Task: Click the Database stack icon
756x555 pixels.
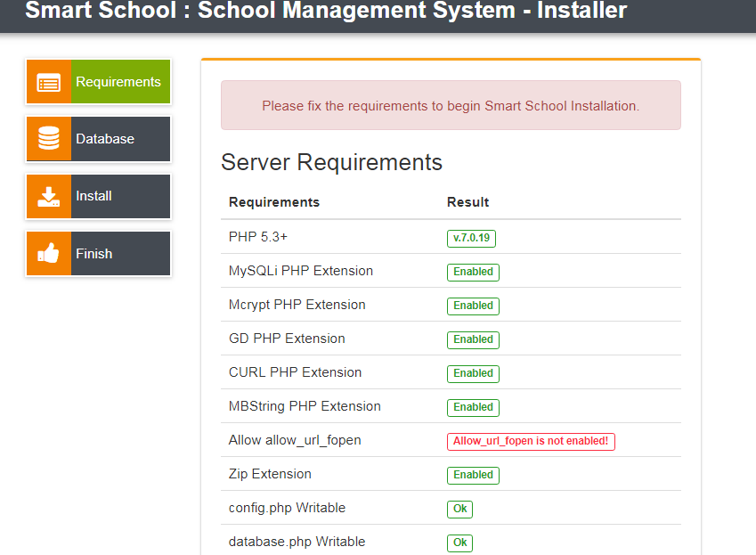Action: point(48,139)
